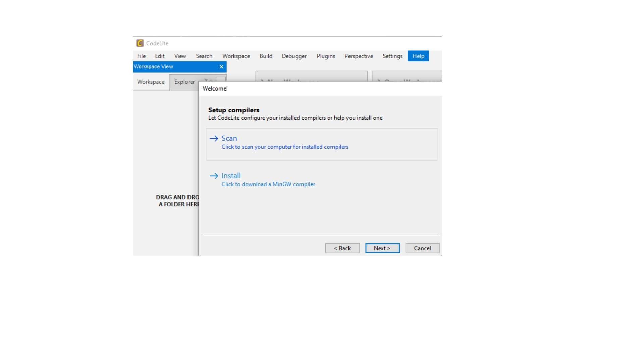Go back with the Back button
This screenshot has height=362, width=644.
click(x=342, y=248)
